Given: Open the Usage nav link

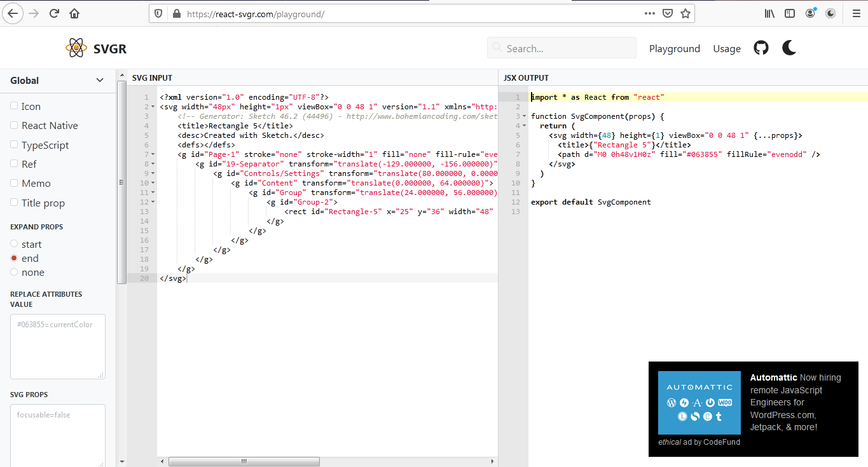Looking at the screenshot, I should 727,49.
